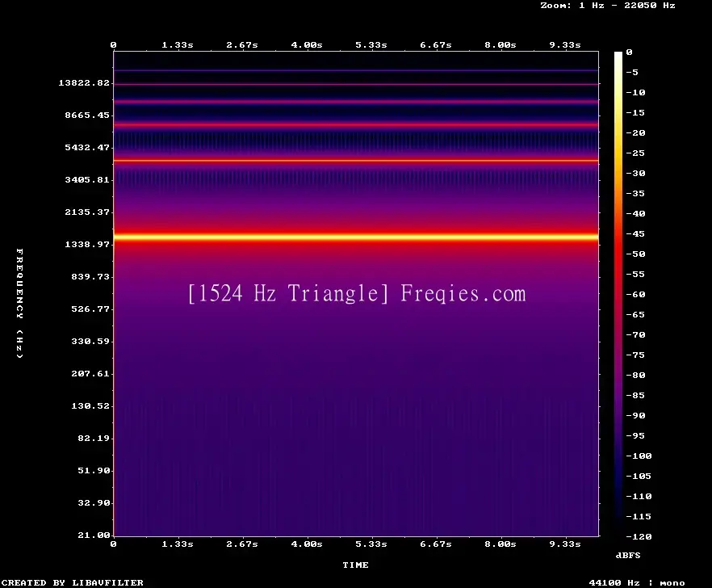Viewport: 712px width, 588px height.
Task: Select the 5.33s label on the top time axis
Action: click(371, 45)
